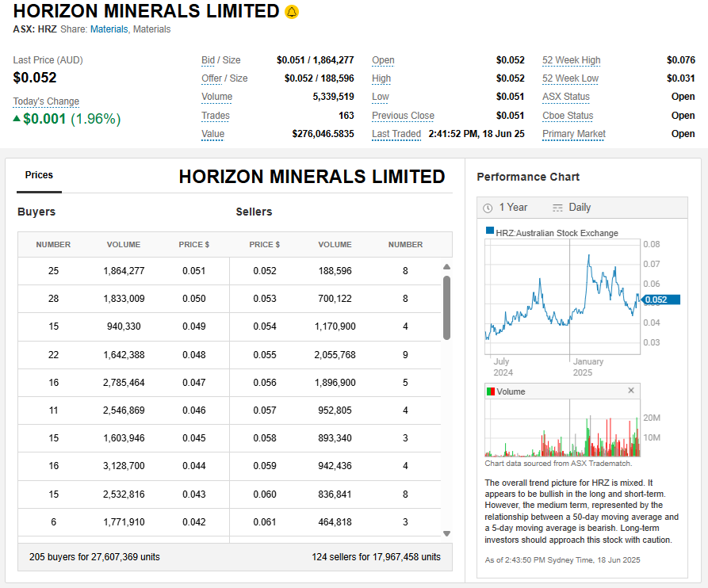Click the interval icon beside Daily
Viewport: 708px width, 588px height.
(x=557, y=208)
